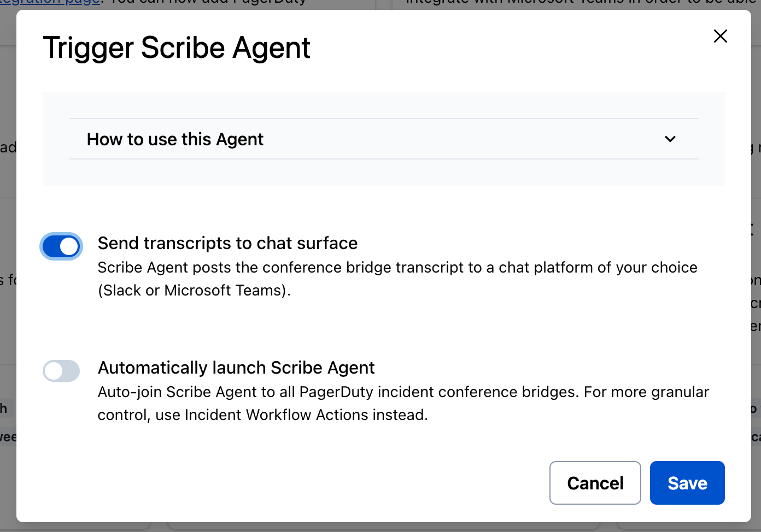Open the How to use this Agent section
Screen dimensions: 761x532
[384, 139]
